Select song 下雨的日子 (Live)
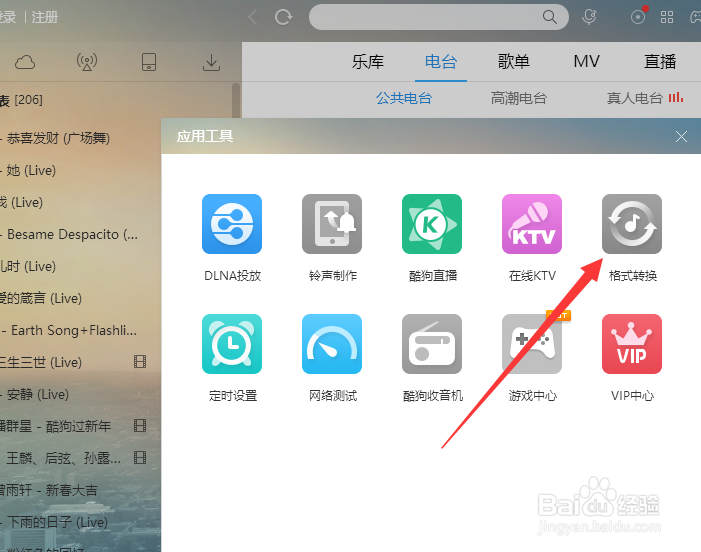701x552 pixels. tap(57, 522)
